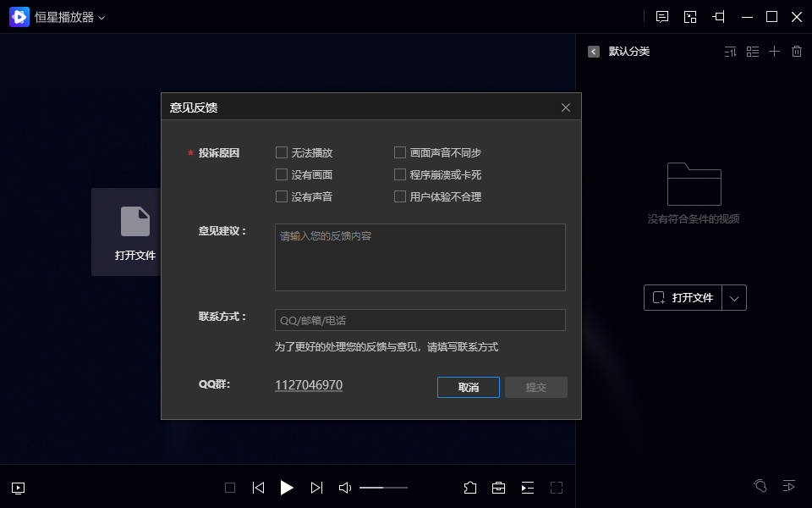This screenshot has width=812, height=508.
Task: Expand the 恒星播放器 main menu arrow
Action: click(x=101, y=18)
